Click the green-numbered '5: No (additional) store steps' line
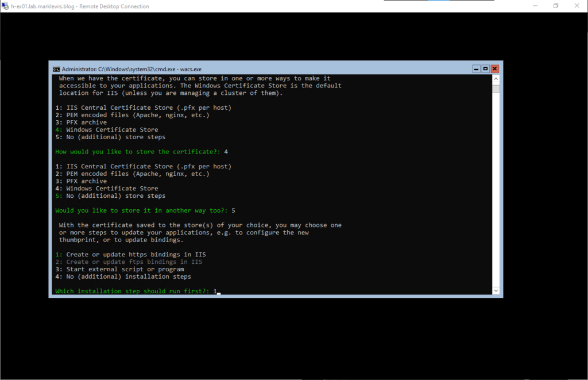This screenshot has width=588, height=380. click(x=110, y=196)
